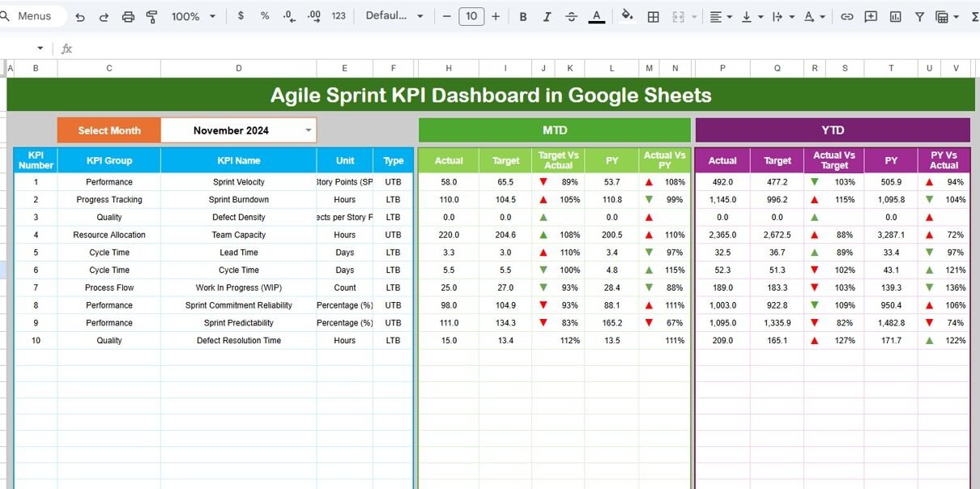The height and width of the screenshot is (489, 980).
Task: Click the Print icon
Action: coord(128,16)
